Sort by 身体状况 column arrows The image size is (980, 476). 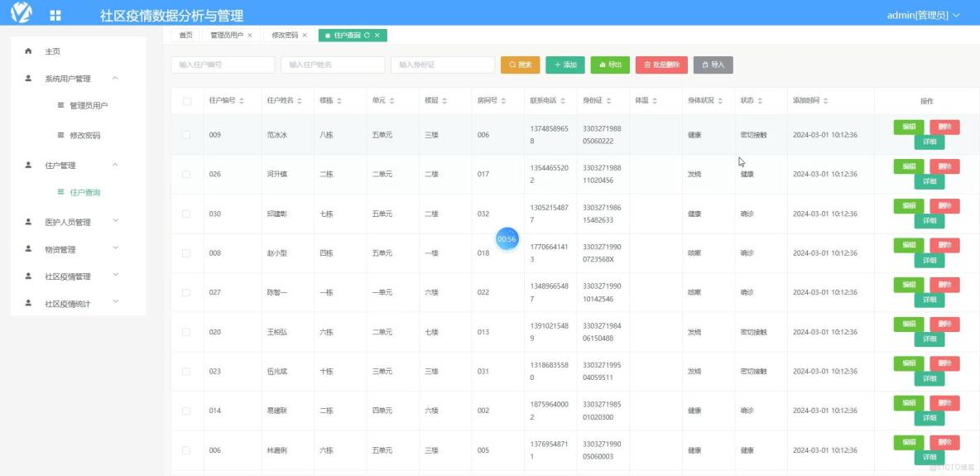click(720, 101)
